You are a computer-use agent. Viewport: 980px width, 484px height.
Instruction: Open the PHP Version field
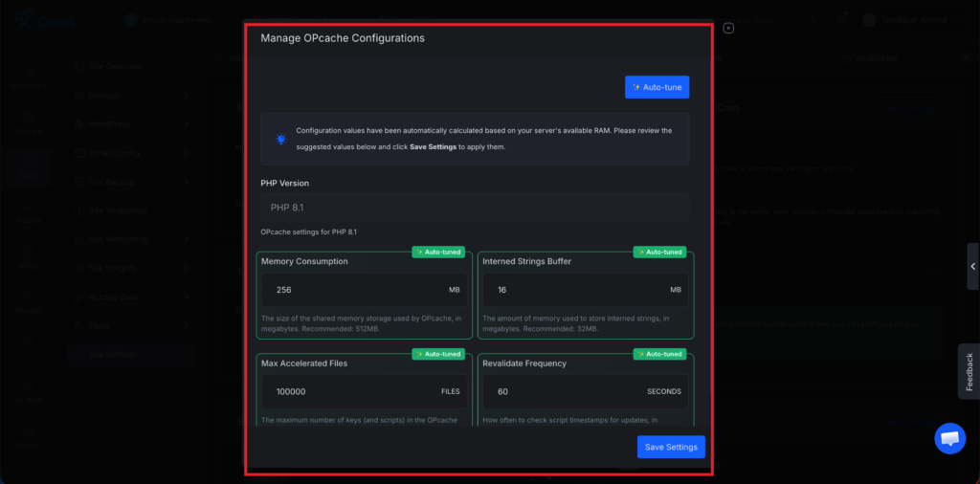pyautogui.click(x=475, y=208)
